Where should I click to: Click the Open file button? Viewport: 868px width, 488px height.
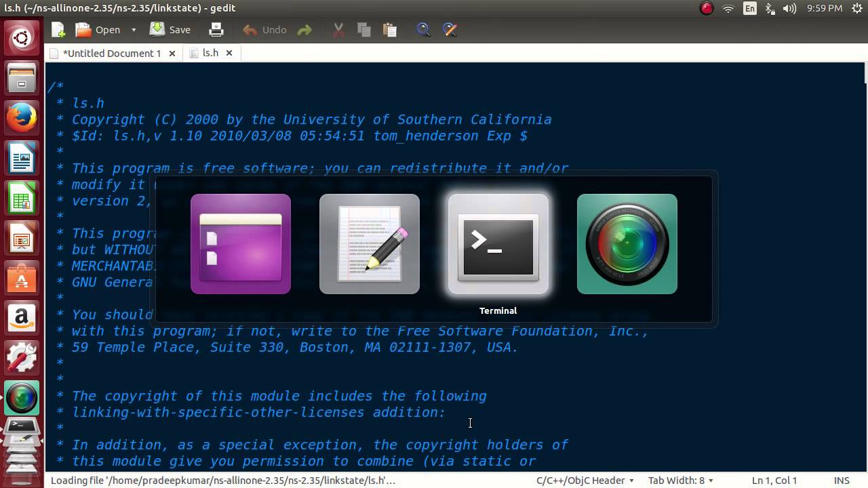[x=98, y=30]
